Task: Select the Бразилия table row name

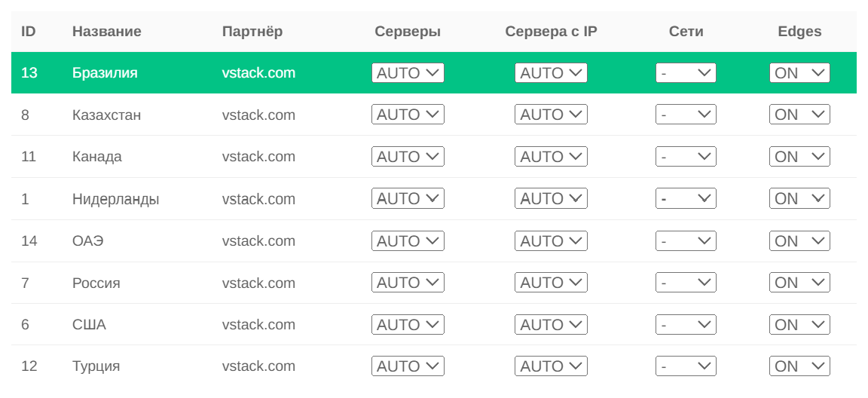Action: (105, 73)
